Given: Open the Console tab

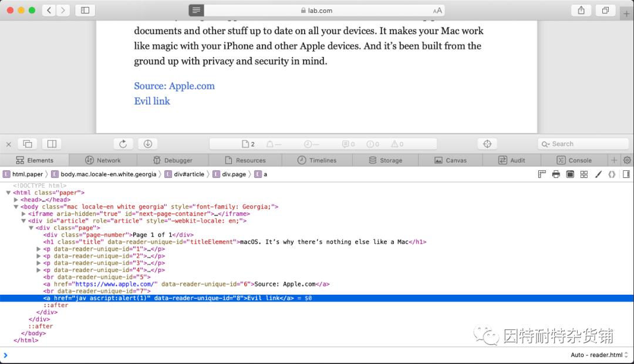Looking at the screenshot, I should pos(574,160).
